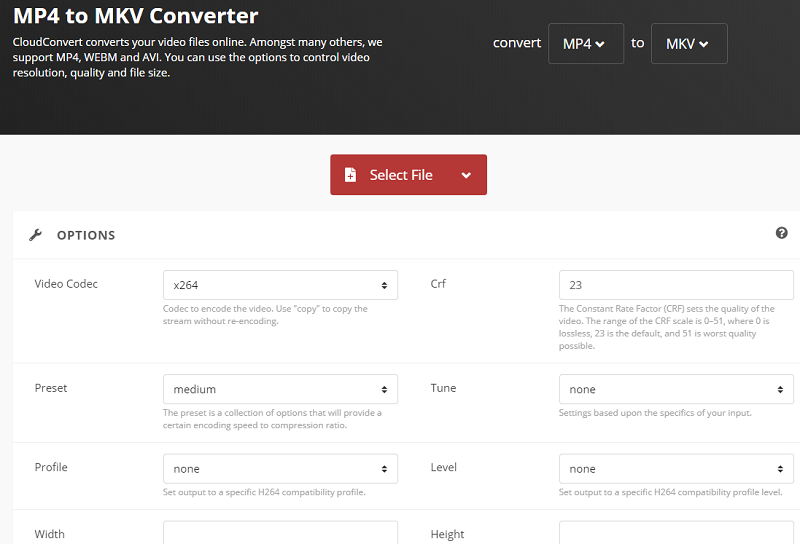The image size is (800, 544).
Task: Click the file-plus icon on Select File
Action: [350, 175]
